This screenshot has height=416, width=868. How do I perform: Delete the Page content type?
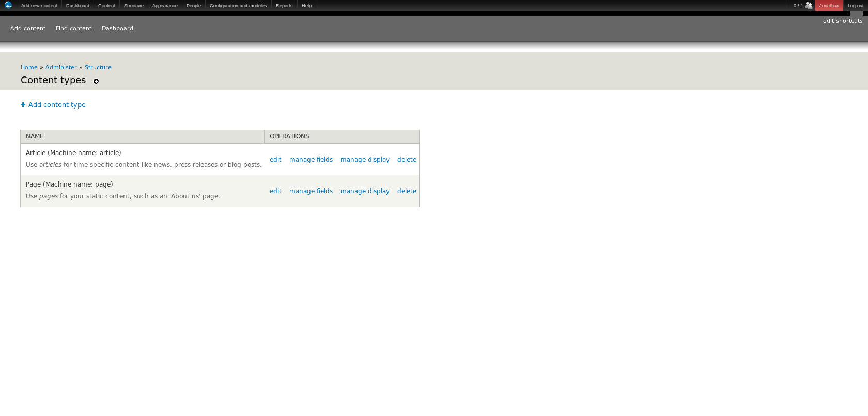pos(407,191)
